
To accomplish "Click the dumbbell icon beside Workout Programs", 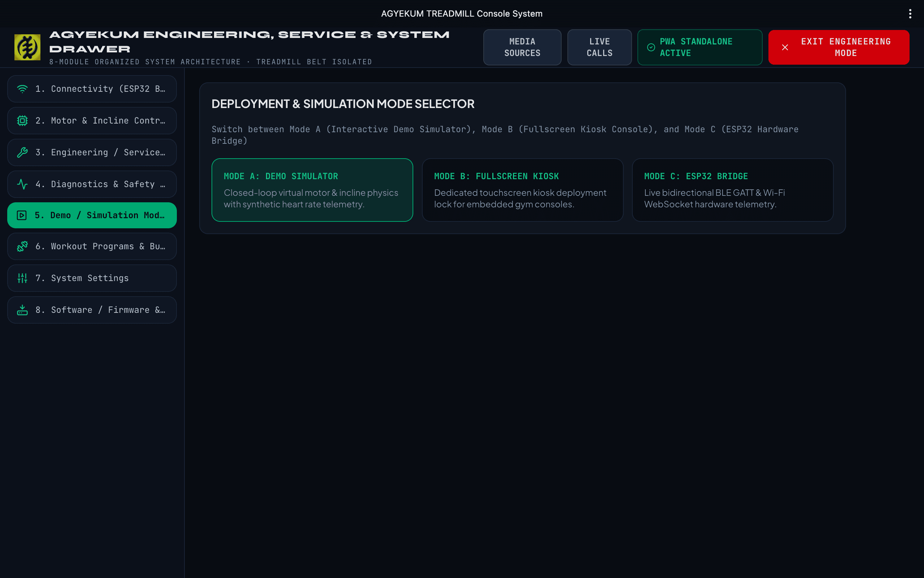I will tap(22, 247).
